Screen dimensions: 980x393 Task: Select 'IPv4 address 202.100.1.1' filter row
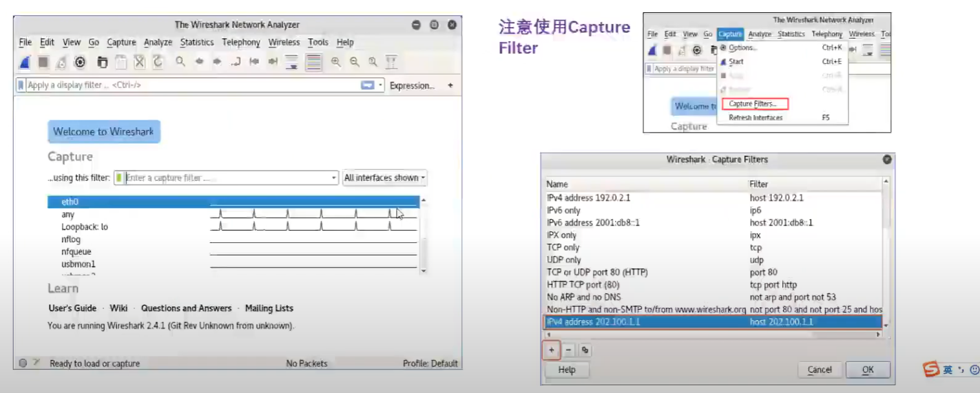pyautogui.click(x=714, y=322)
